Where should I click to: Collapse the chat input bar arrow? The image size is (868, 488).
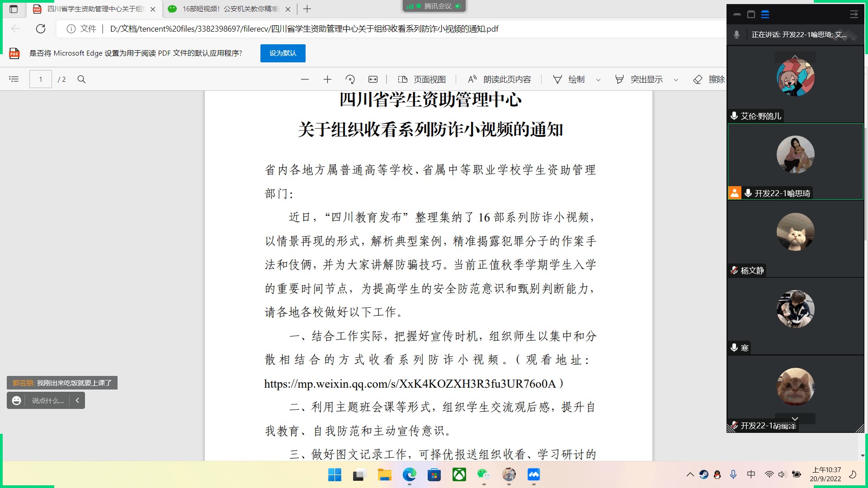pos(77,400)
